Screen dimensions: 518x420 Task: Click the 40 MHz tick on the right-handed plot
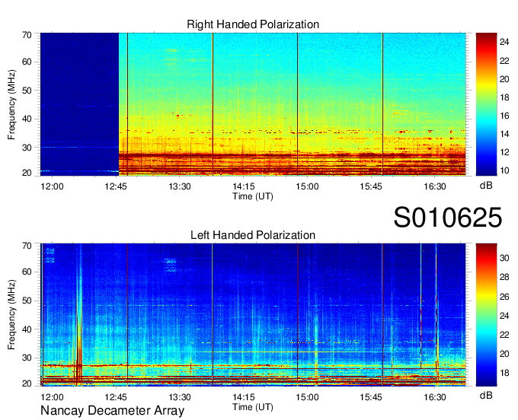(x=27, y=119)
